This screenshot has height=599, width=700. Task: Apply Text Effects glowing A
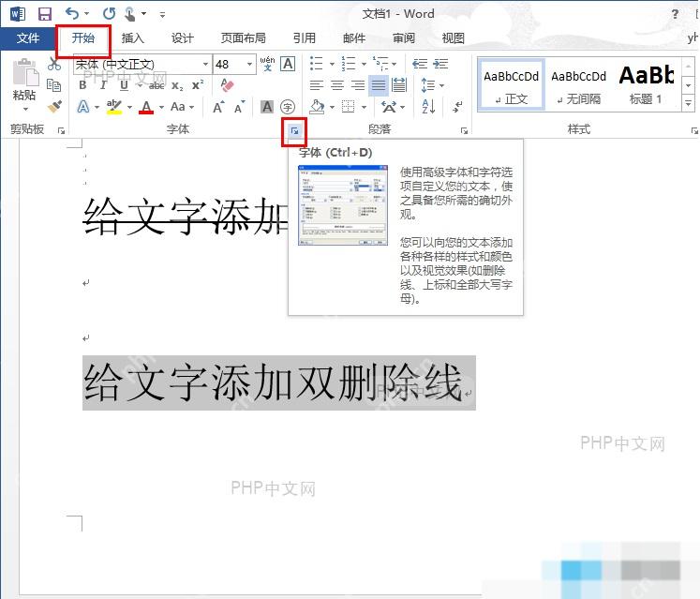coord(83,107)
